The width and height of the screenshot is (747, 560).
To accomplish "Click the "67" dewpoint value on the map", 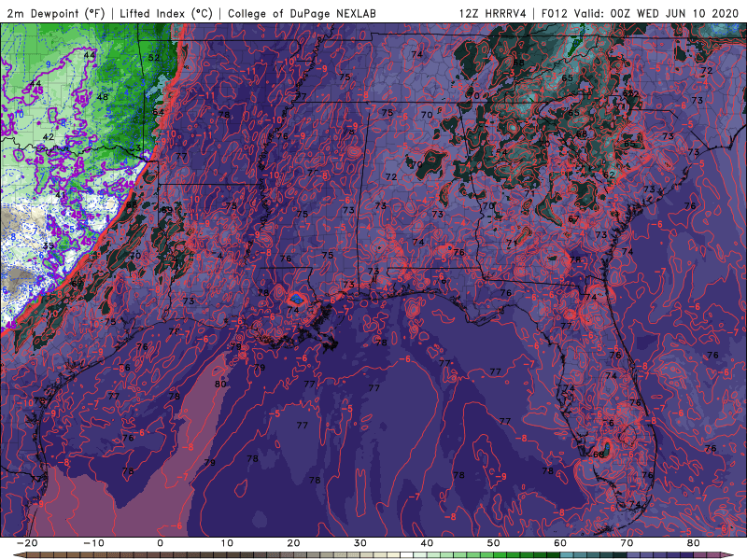I will 573,219.
